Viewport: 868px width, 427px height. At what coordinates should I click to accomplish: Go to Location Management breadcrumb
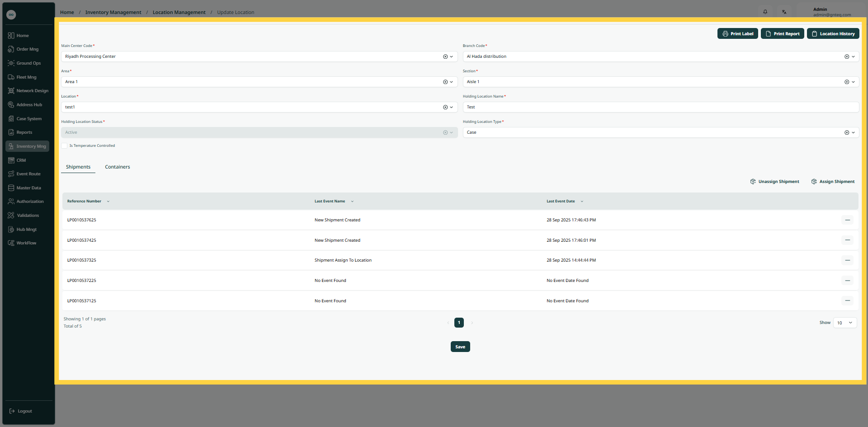point(179,12)
